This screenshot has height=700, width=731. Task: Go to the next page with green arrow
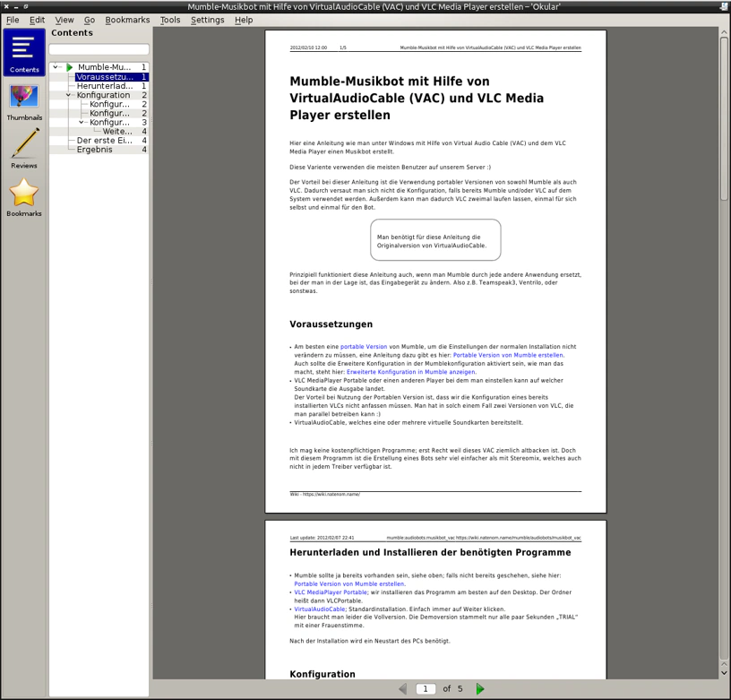pos(480,688)
